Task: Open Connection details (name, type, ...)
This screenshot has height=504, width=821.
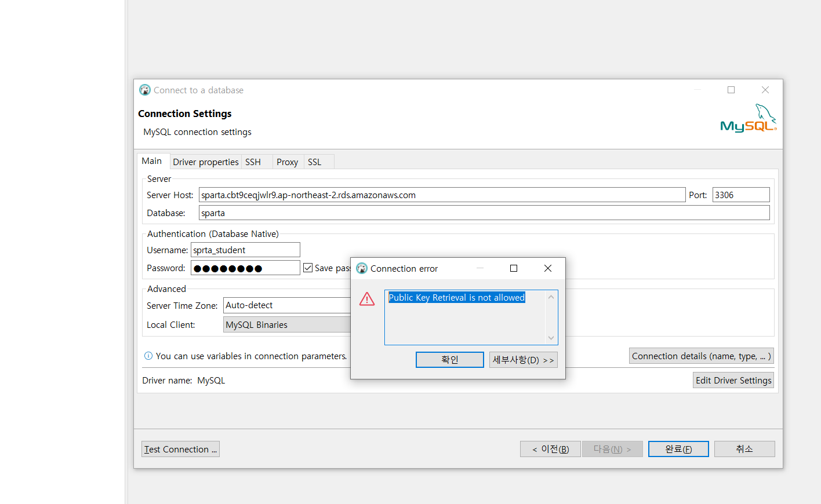Action: (x=702, y=356)
